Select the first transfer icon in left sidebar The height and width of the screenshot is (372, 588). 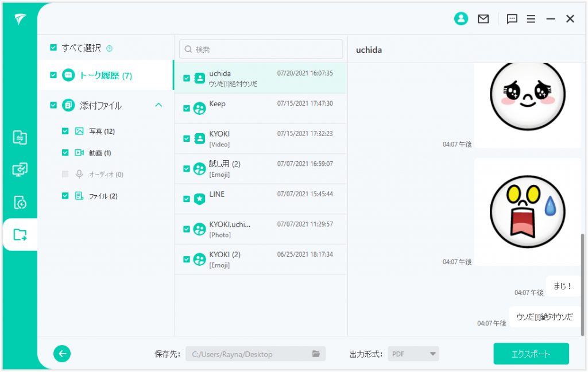20,137
